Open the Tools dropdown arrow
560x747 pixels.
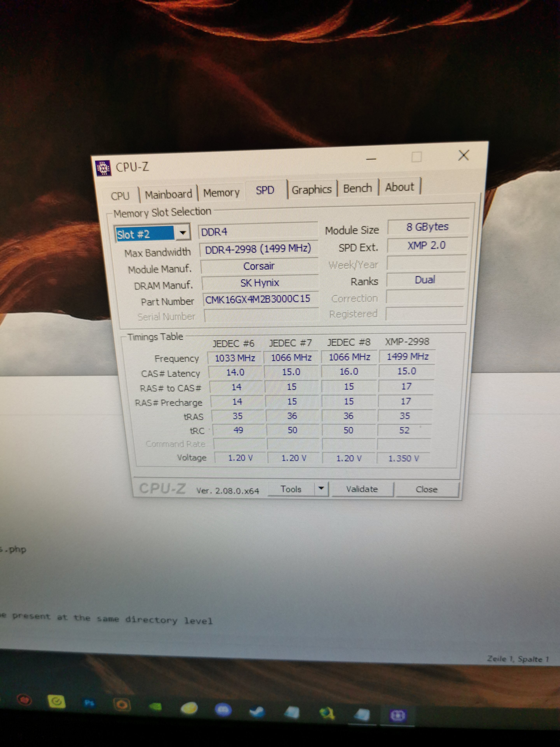pyautogui.click(x=321, y=488)
